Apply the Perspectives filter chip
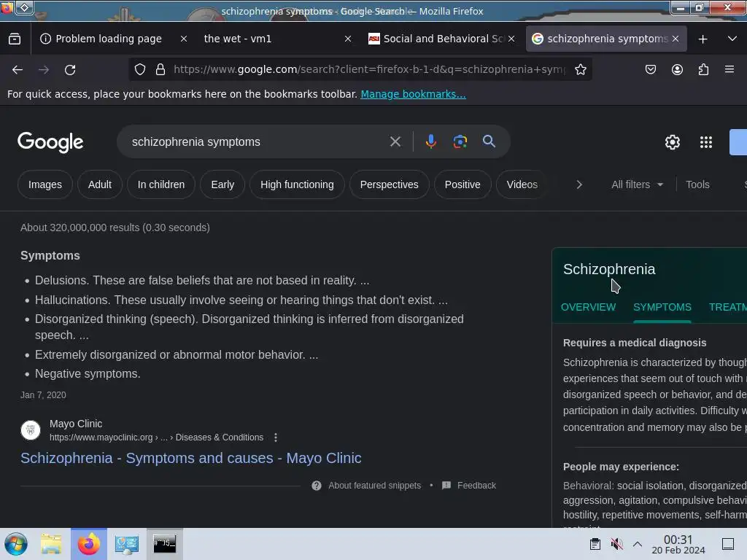 [x=390, y=184]
